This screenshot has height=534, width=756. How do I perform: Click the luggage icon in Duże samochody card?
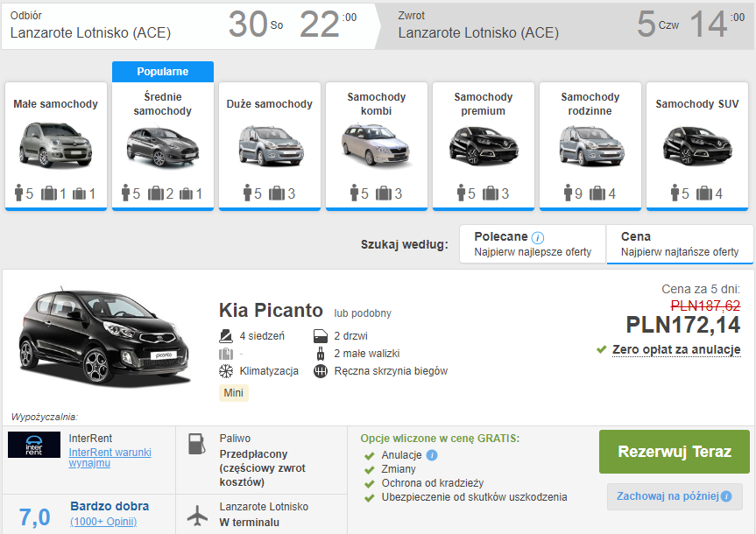pos(277,193)
